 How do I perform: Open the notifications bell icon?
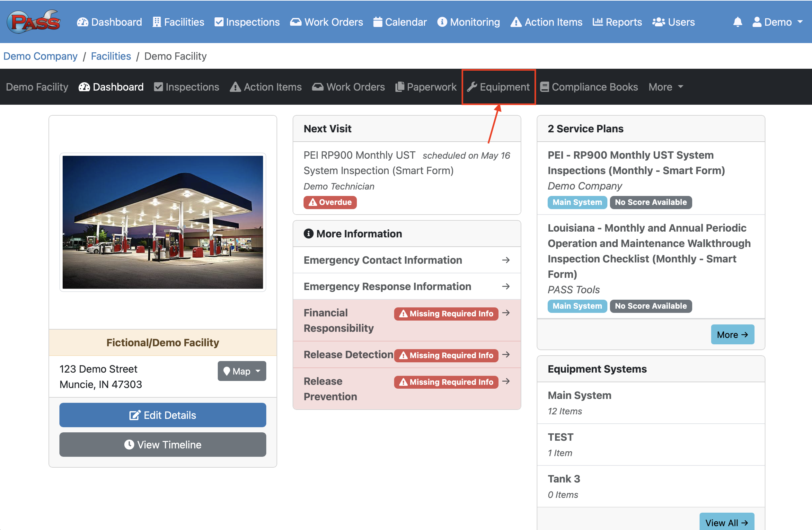point(737,22)
